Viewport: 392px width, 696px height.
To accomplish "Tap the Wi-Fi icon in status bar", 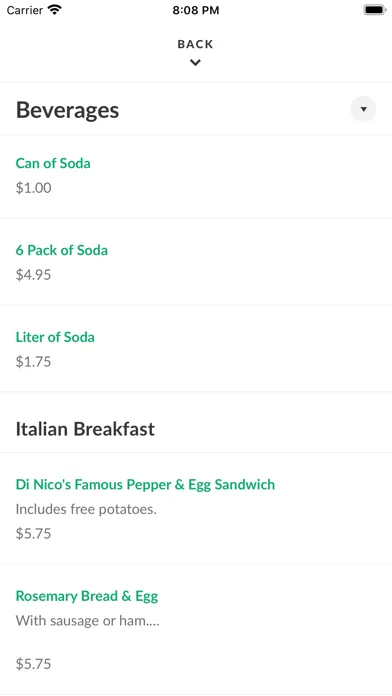I will pyautogui.click(x=55, y=10).
